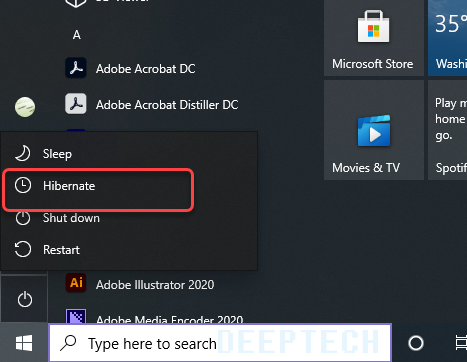
Task: Click the search magnifier icon
Action: (68, 343)
